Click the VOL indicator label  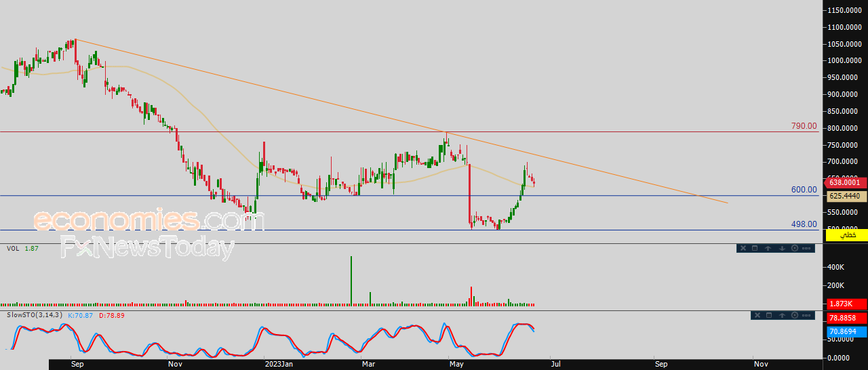coord(13,249)
